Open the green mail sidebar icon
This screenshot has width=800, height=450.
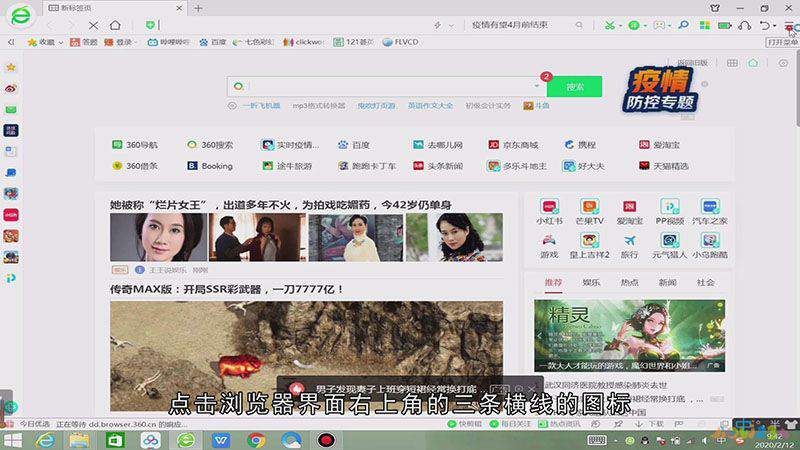tap(11, 110)
